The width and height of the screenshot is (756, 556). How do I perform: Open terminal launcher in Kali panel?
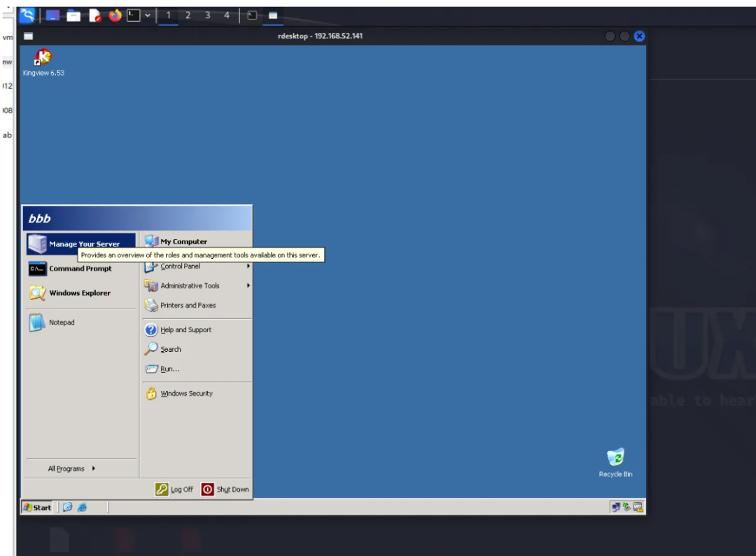[134, 15]
